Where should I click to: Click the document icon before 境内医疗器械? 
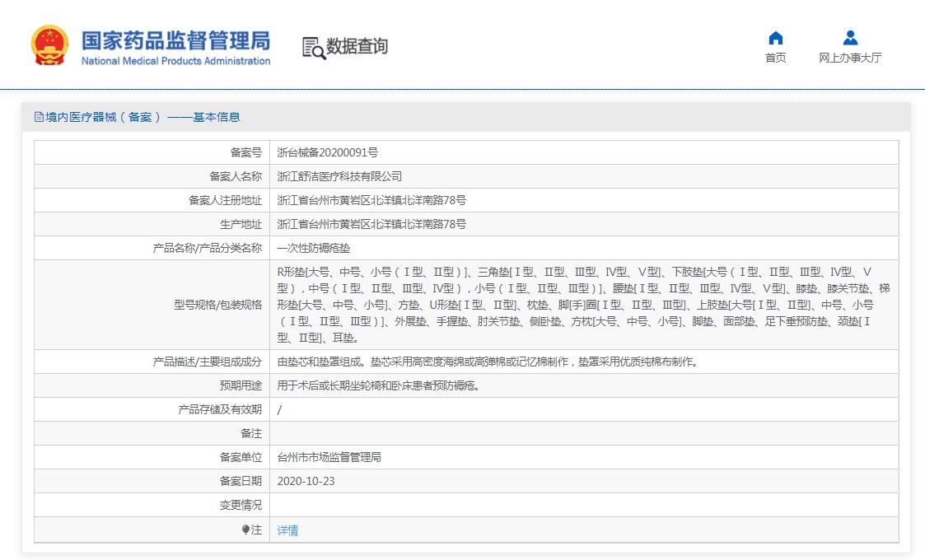(39, 117)
